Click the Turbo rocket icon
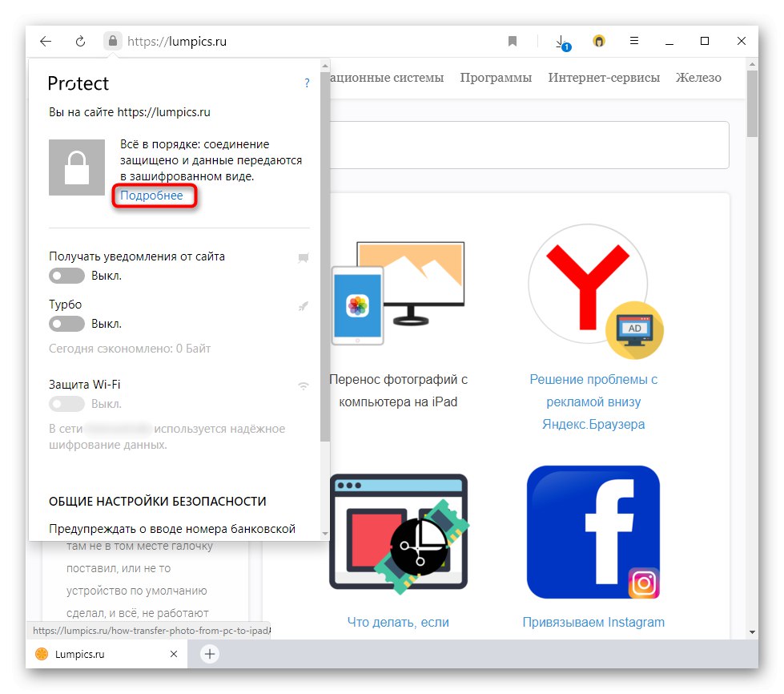784x694 pixels. coord(303,306)
